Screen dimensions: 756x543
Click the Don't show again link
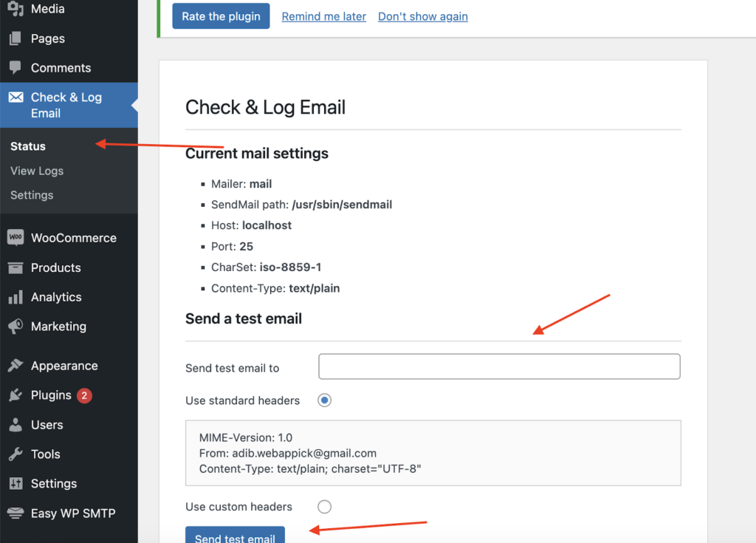(x=422, y=16)
